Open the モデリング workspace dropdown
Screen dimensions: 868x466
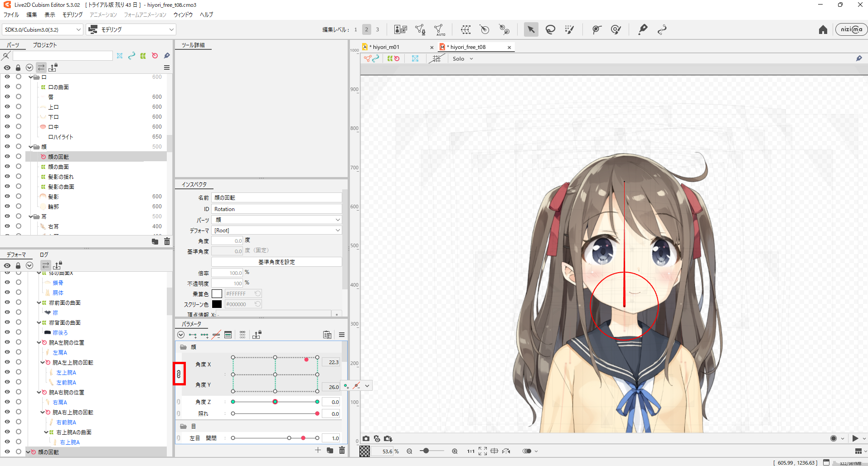tap(131, 29)
